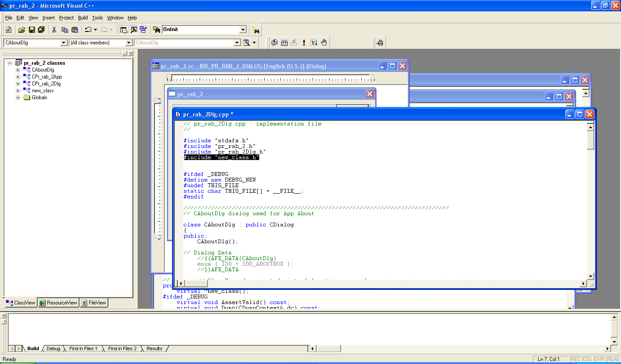This screenshot has width=621, height=364.
Task: Open the Help menu
Action: coord(132,18)
